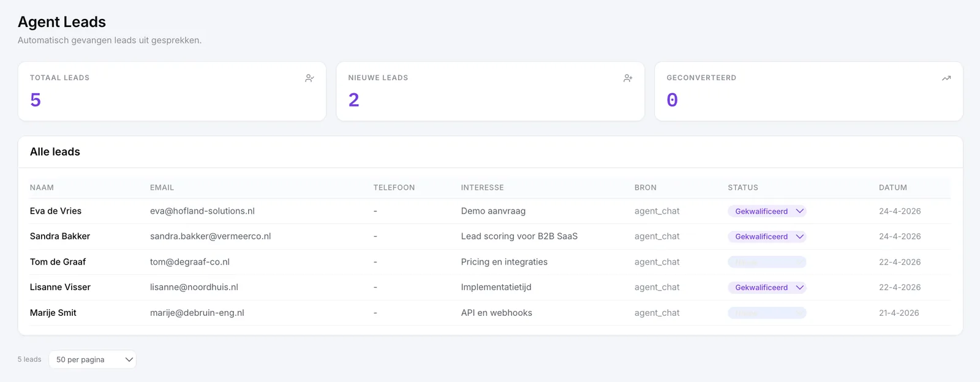The width and height of the screenshot is (980, 382).
Task: Click the 'Pricing en integraties' cell
Action: coord(504,261)
